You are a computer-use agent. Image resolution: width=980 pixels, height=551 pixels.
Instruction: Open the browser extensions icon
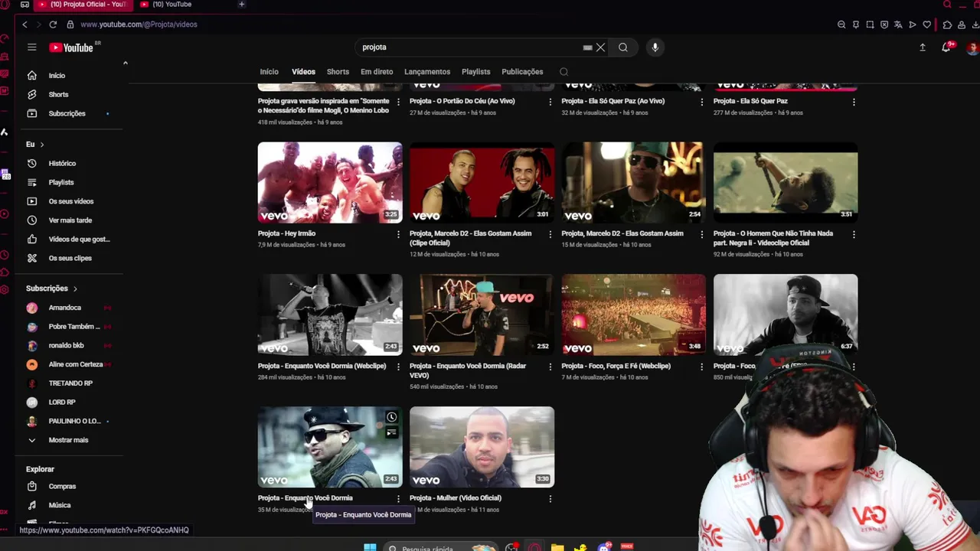[947, 24]
